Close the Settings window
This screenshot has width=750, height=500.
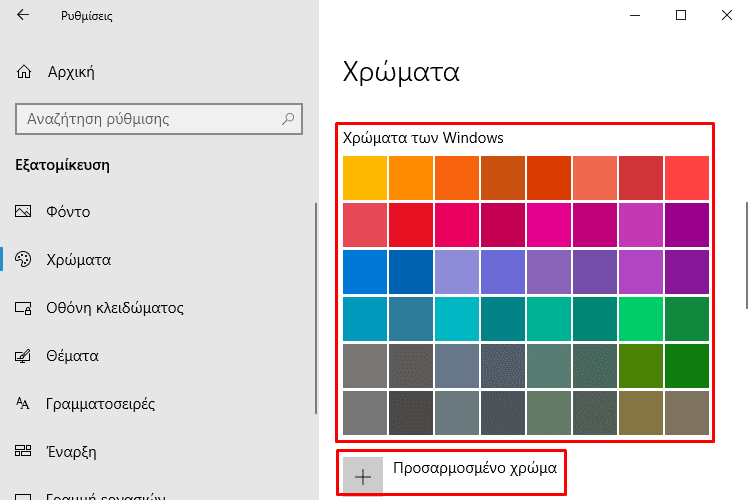pos(727,15)
